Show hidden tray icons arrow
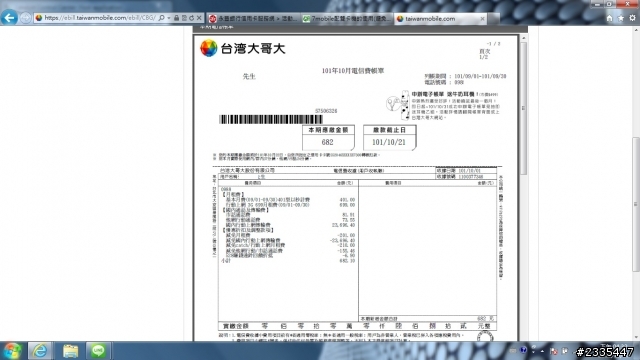 [542, 351]
